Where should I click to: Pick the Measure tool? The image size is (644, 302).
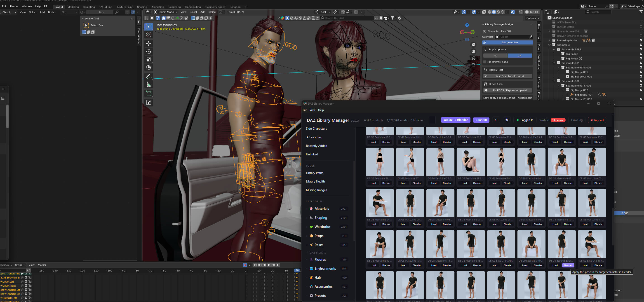coord(149,84)
